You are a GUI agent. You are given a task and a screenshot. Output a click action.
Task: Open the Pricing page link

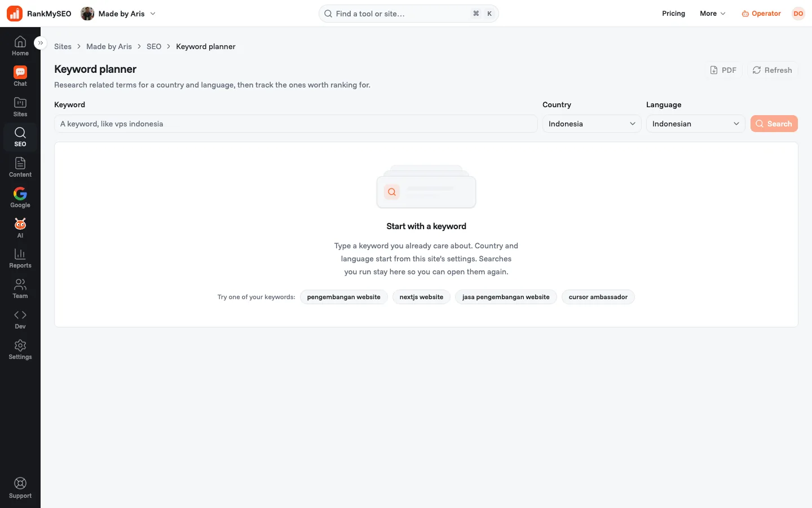tap(673, 14)
